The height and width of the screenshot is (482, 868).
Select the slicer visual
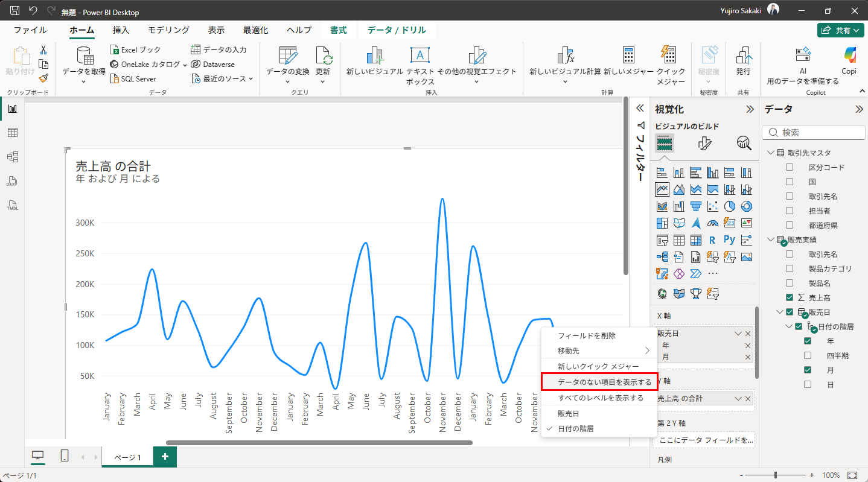click(662, 240)
